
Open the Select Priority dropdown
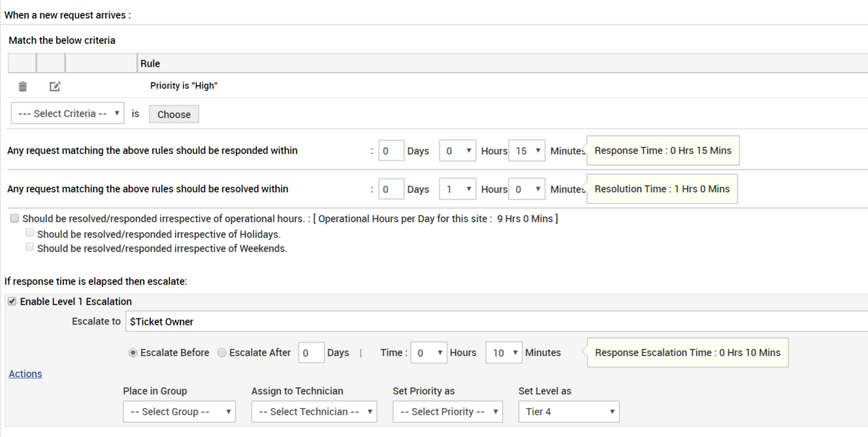(x=448, y=412)
